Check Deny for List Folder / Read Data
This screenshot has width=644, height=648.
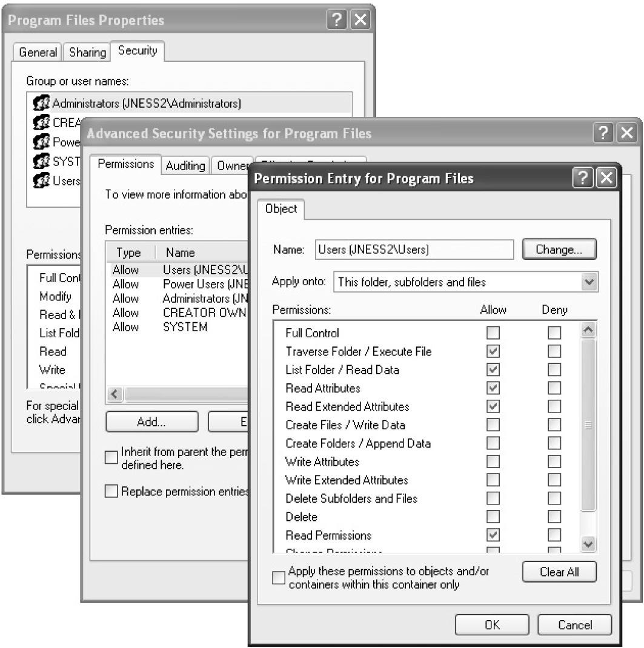pyautogui.click(x=554, y=369)
